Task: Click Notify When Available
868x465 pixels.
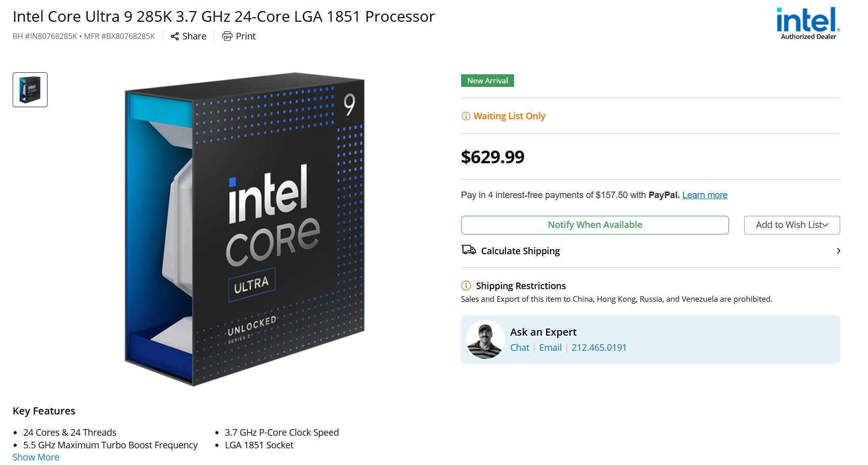Action: click(x=595, y=225)
